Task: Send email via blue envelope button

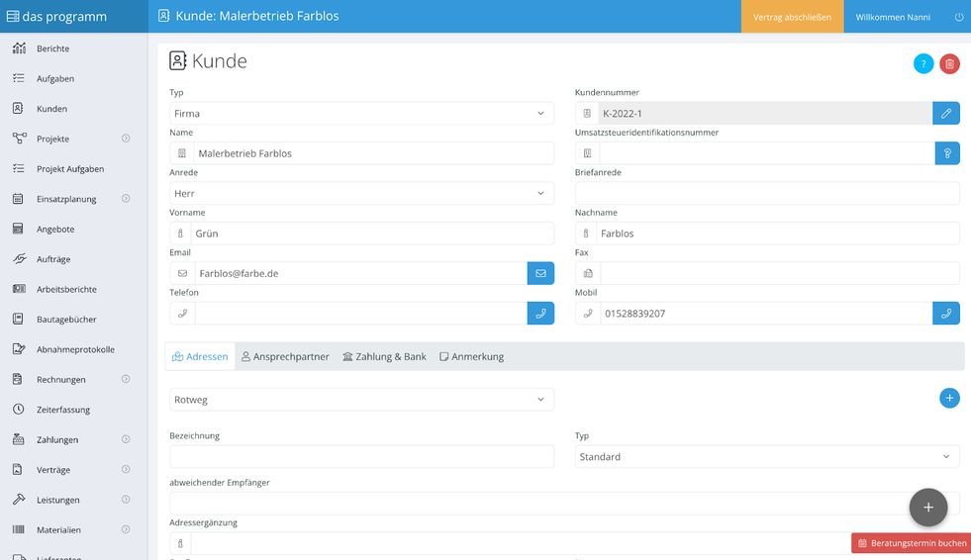Action: click(x=540, y=273)
